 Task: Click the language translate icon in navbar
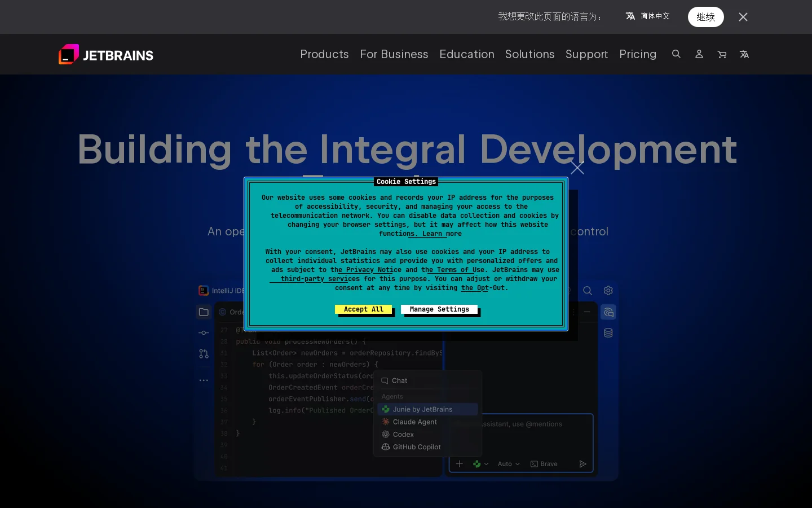click(x=744, y=54)
